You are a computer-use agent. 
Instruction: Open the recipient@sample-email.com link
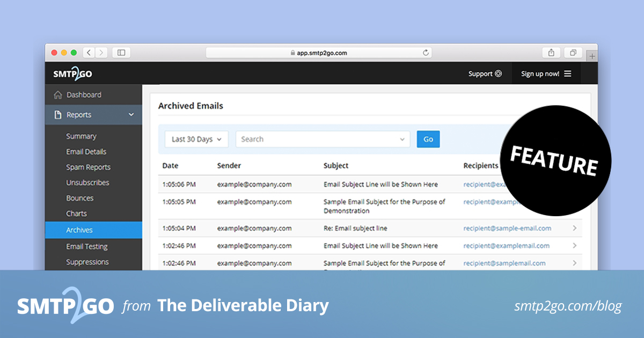(507, 228)
